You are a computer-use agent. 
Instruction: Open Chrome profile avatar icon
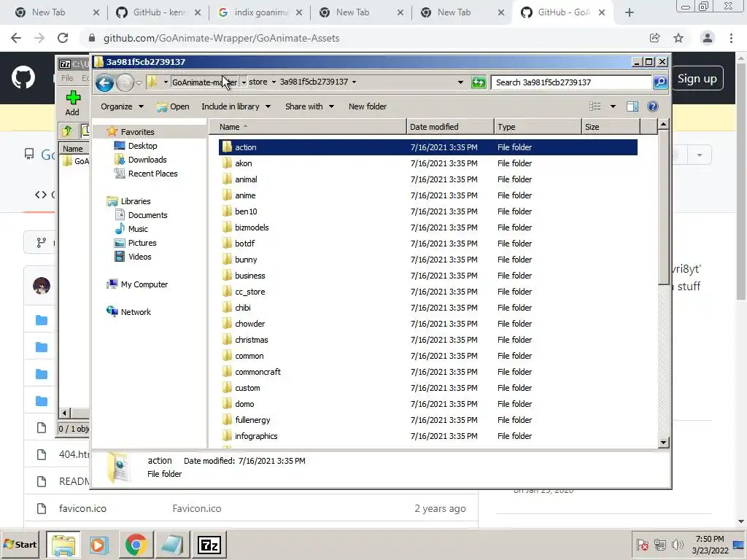pos(708,38)
